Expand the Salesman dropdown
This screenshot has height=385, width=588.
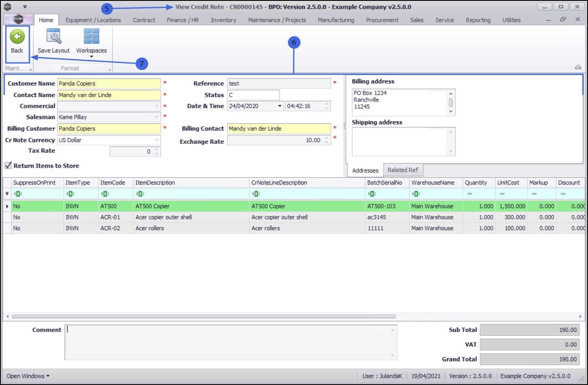click(x=157, y=117)
